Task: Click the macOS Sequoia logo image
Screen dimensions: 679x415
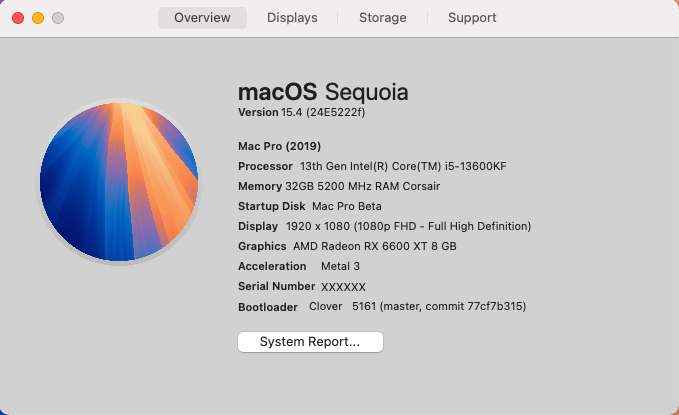Action: click(x=119, y=182)
